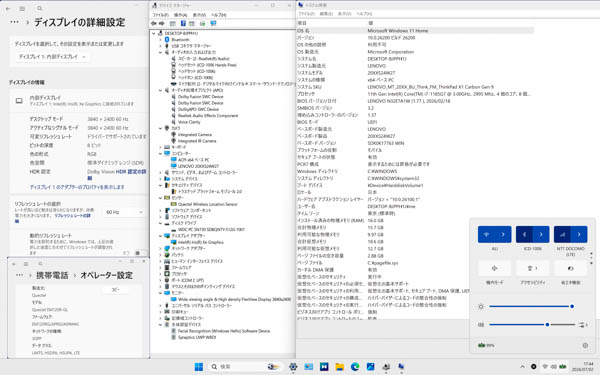This screenshot has width=600, height=375.
Task: Click the blue help icon in Device Manager toolbar
Action: [183, 24]
